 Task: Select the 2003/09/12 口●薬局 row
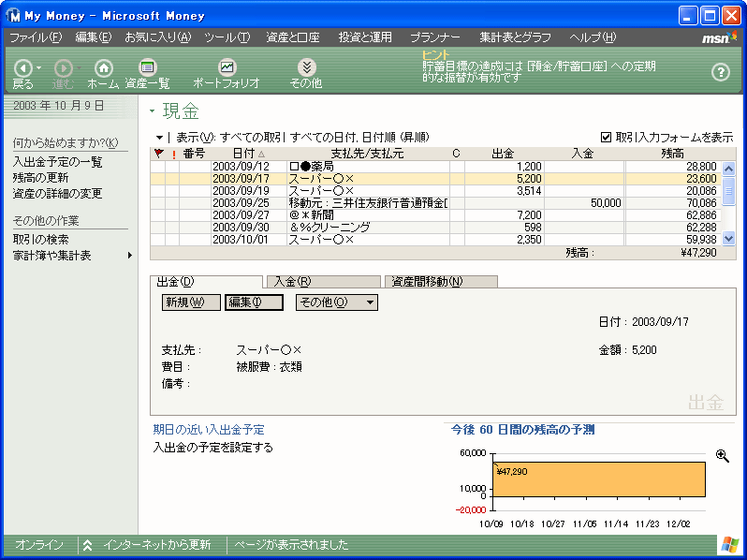435,167
